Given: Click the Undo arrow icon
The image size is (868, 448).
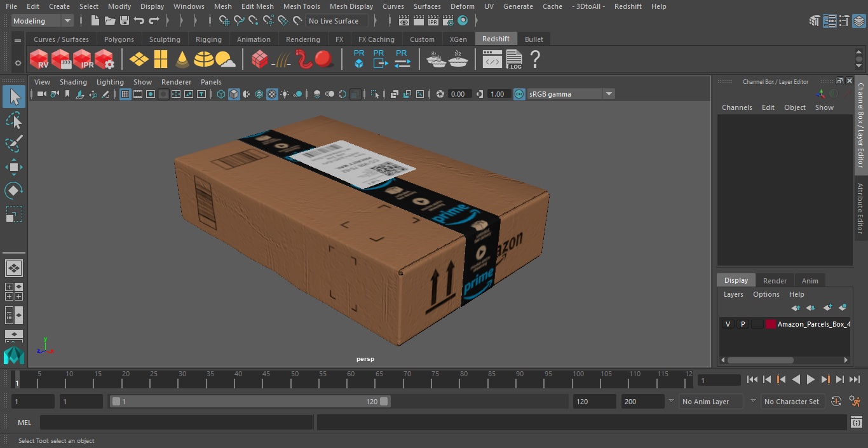Looking at the screenshot, I should [x=139, y=21].
